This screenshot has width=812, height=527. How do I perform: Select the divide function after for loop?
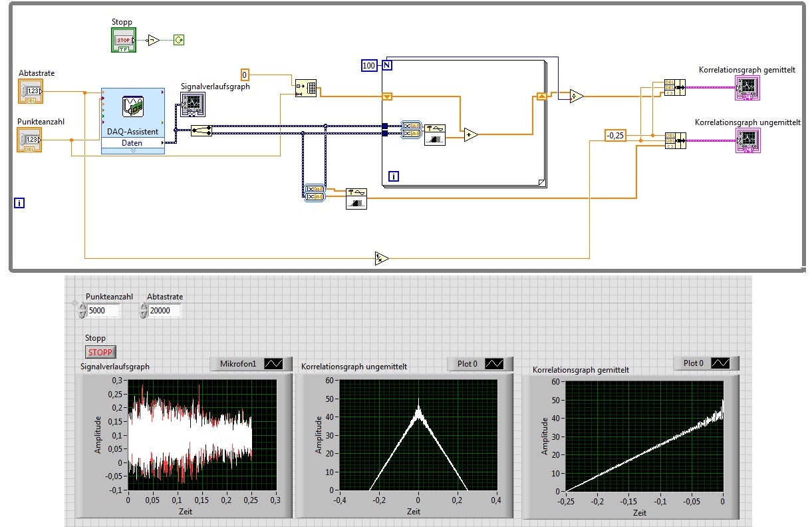(x=577, y=97)
